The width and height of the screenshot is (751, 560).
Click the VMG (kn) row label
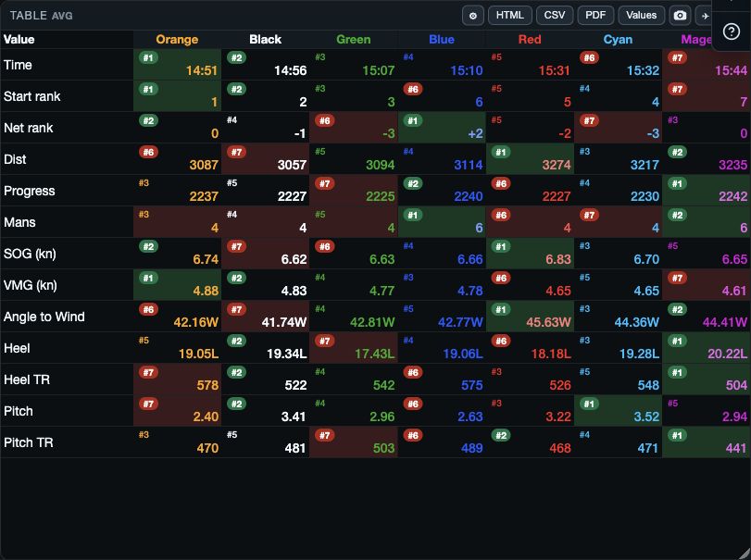click(x=31, y=285)
